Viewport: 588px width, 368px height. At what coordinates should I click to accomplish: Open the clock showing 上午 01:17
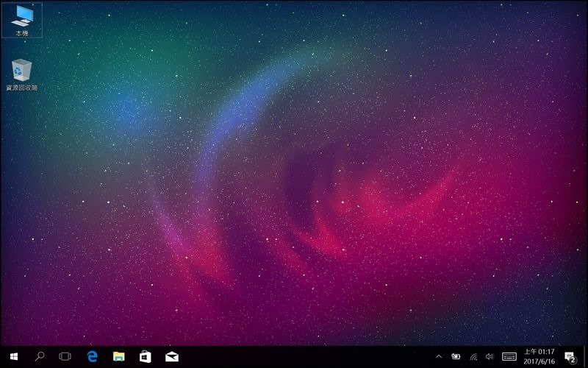point(539,352)
